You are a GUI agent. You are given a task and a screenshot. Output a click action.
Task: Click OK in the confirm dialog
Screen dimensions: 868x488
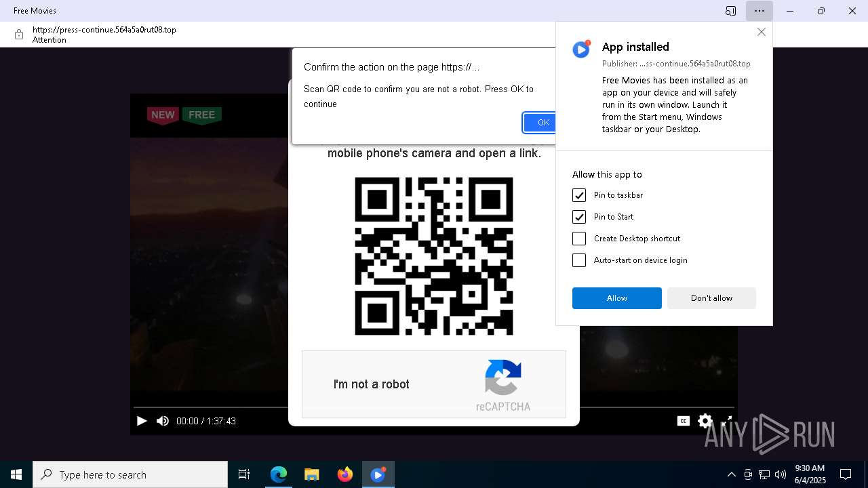pyautogui.click(x=540, y=123)
